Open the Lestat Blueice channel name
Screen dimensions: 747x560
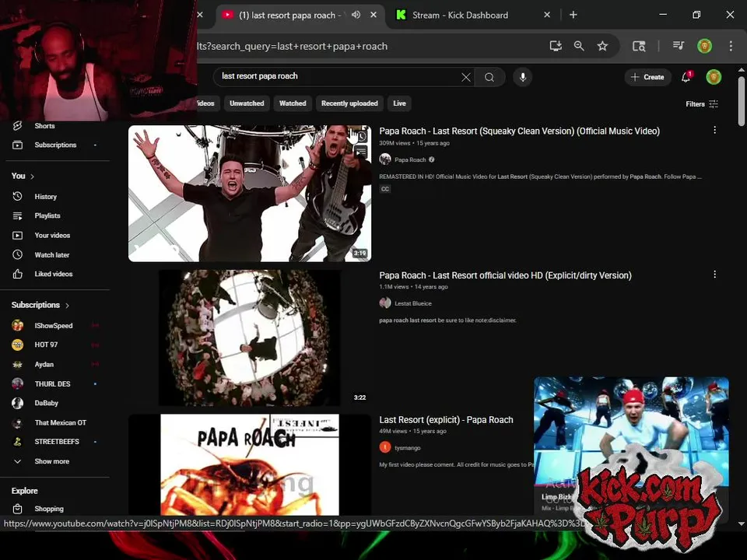pos(413,303)
